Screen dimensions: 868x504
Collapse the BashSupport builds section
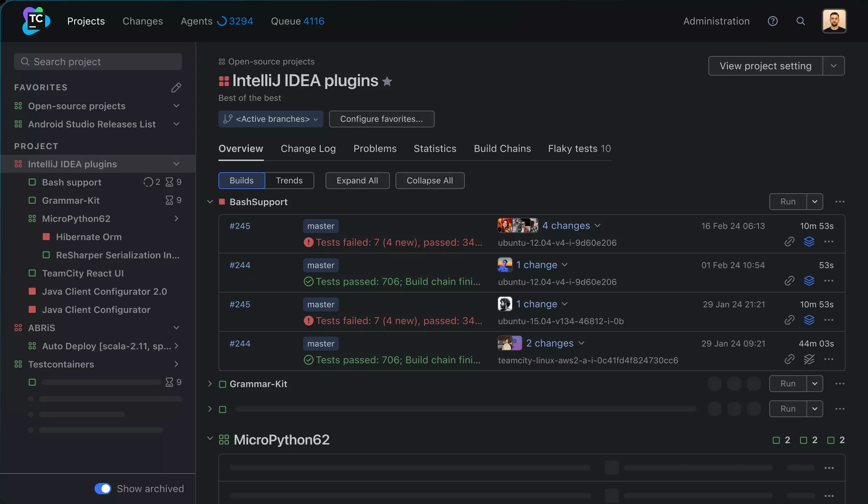coord(210,202)
